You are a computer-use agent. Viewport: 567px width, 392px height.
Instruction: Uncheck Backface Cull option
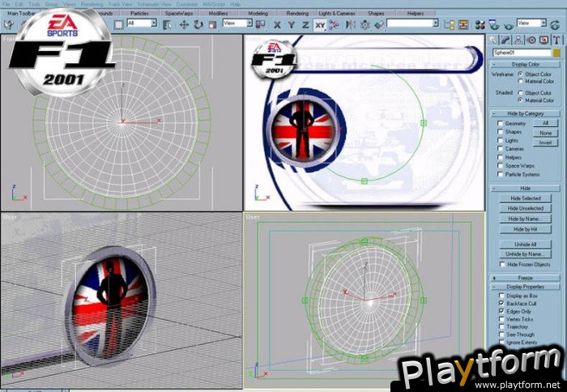[x=501, y=304]
